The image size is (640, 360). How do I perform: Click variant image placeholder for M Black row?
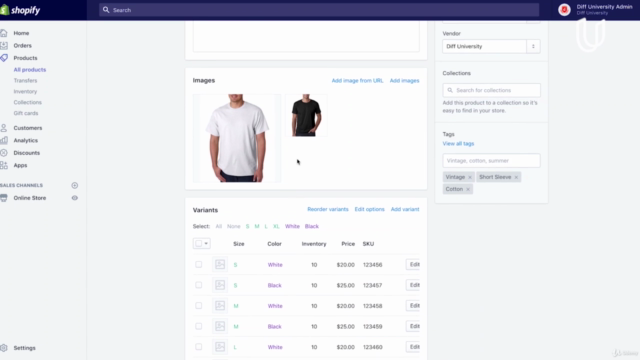point(220,326)
